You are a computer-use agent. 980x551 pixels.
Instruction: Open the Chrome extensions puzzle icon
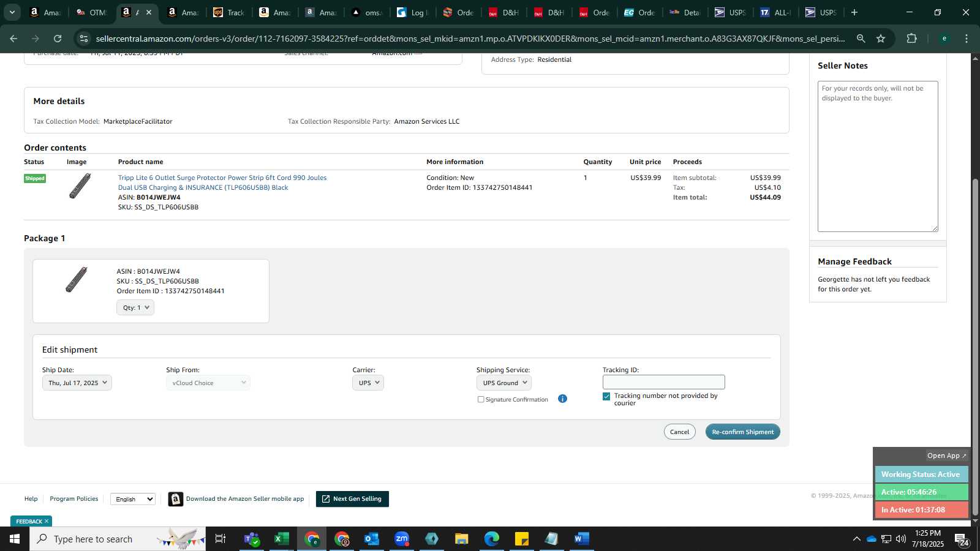[x=911, y=39]
